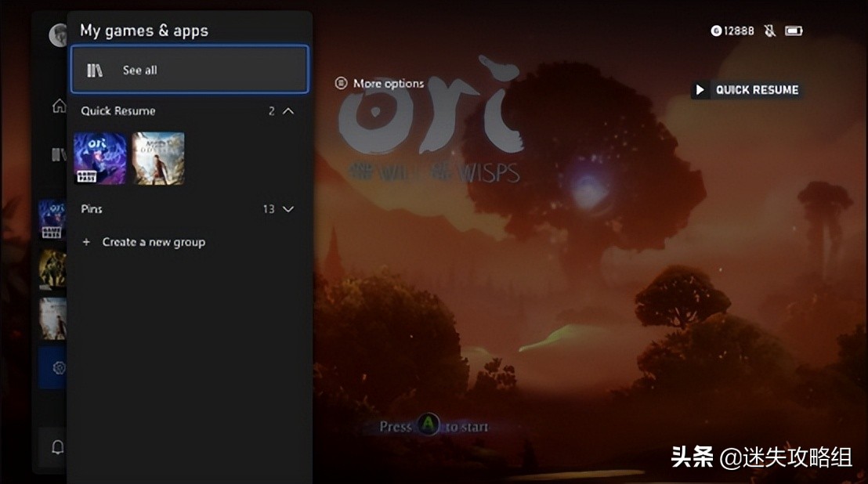Click the My games & apps sidebar icon
Screen dimensions: 868x484
tap(59, 154)
